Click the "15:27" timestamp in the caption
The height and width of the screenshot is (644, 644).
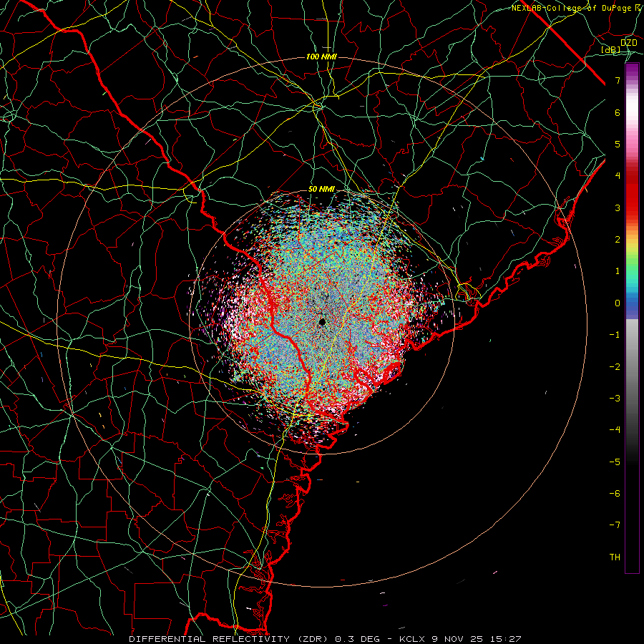(507, 639)
